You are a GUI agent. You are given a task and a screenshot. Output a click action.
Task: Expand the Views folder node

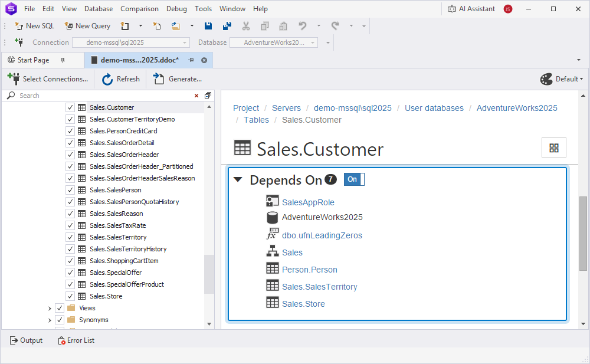[50, 309]
